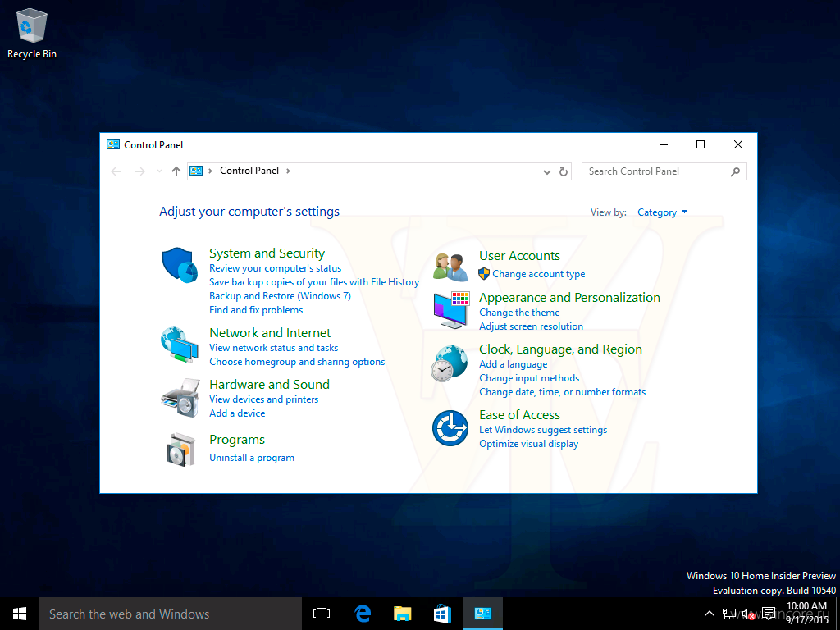The width and height of the screenshot is (840, 630).
Task: Open the Hardware and Sound category
Action: pos(269,384)
